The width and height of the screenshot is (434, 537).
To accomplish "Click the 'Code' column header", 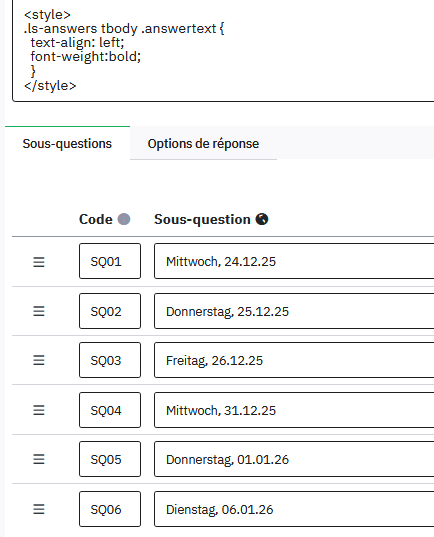I will click(96, 219).
